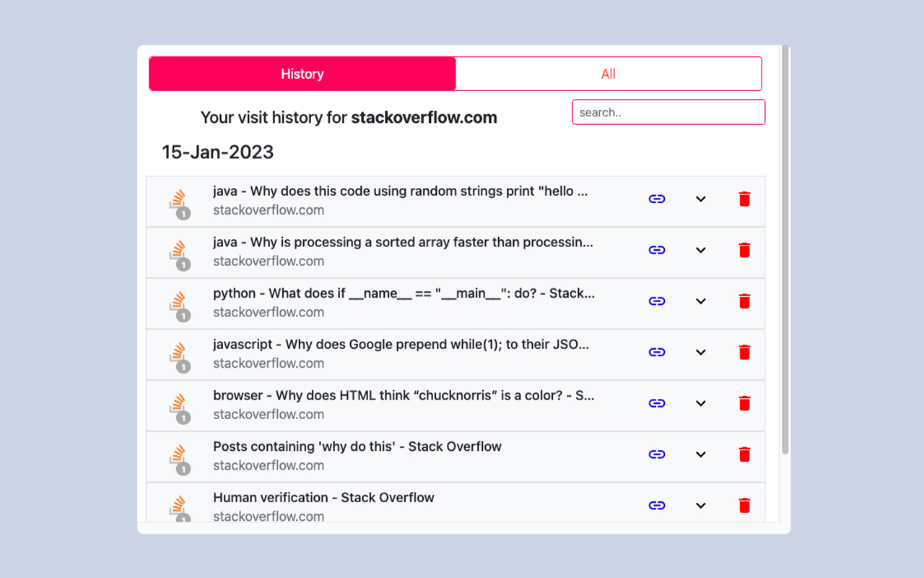Expand the 'Human verification' entry
The width and height of the screenshot is (924, 578).
pyautogui.click(x=700, y=506)
